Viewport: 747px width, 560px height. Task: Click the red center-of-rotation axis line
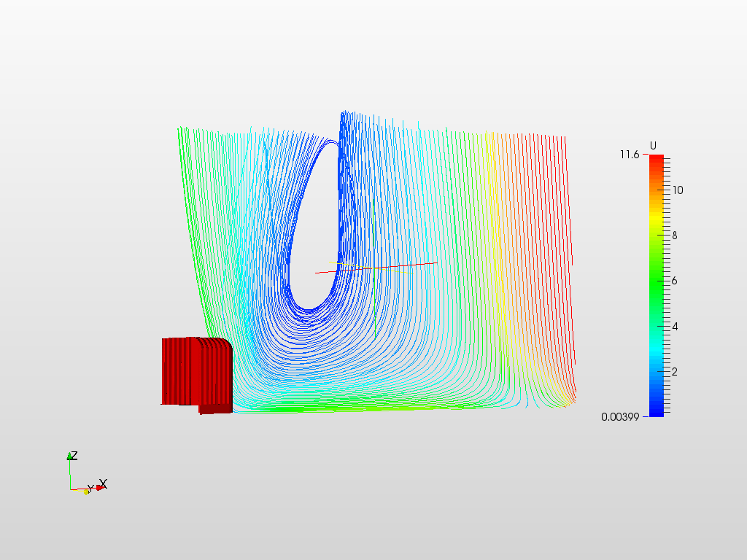[x=376, y=268]
